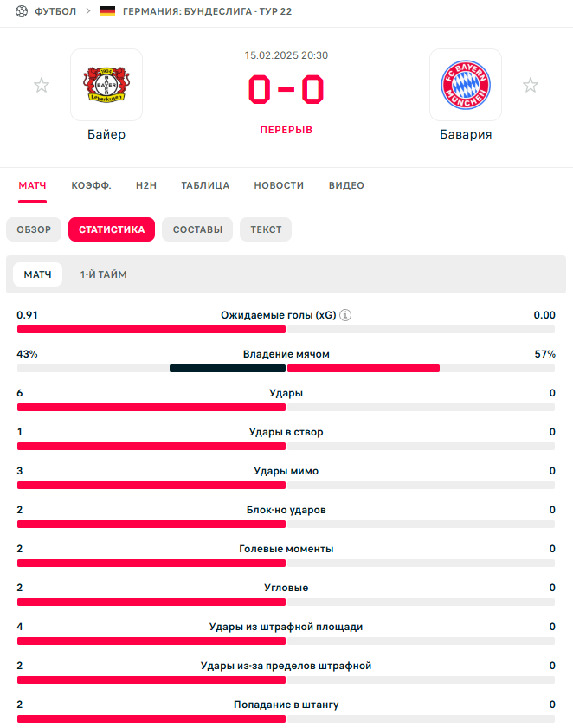
Task: Add Байер to favorites with the star
Action: coord(42,85)
